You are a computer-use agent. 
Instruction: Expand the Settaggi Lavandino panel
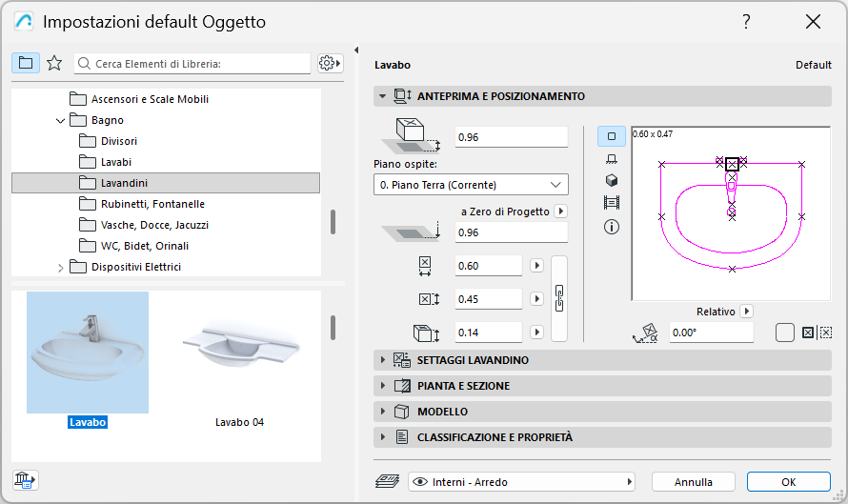point(383,360)
